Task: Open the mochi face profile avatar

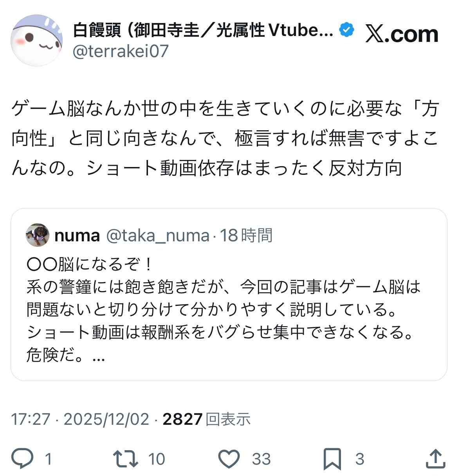Action: pyautogui.click(x=37, y=40)
